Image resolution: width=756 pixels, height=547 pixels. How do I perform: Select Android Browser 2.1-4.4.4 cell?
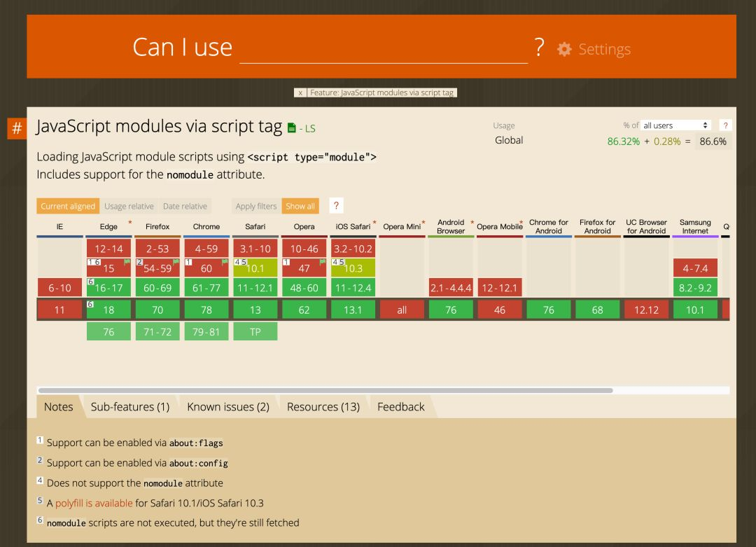click(451, 288)
